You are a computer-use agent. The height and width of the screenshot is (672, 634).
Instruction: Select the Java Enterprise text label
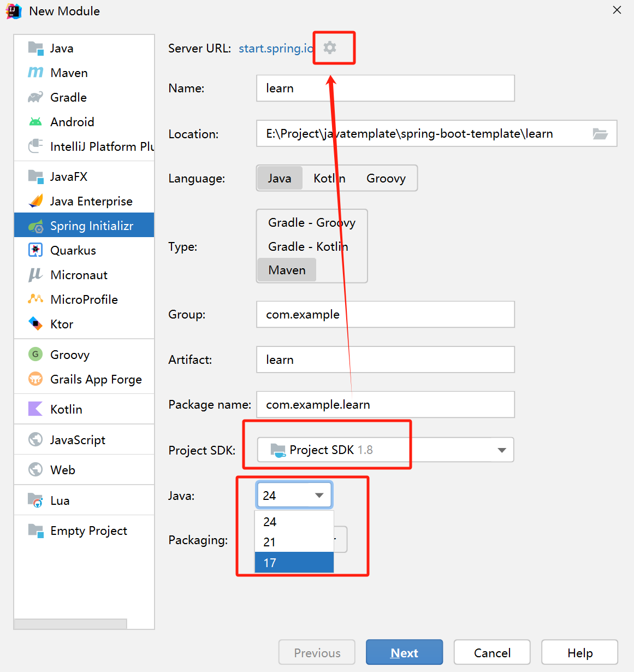coord(91,201)
